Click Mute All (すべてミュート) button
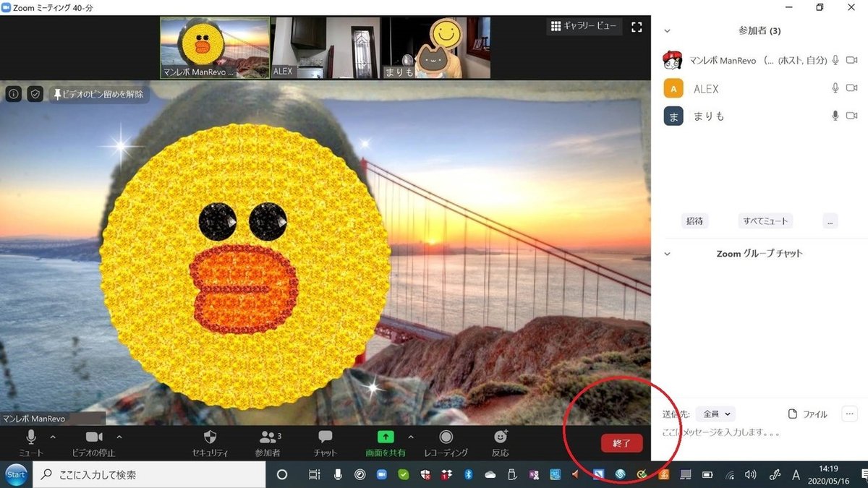Viewport: 868px width, 488px height. point(765,221)
